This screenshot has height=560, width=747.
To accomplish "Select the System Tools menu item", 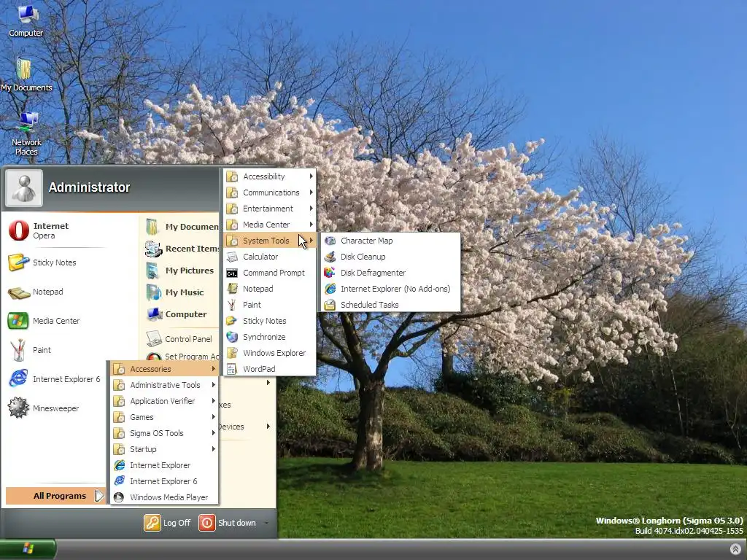I will [269, 241].
